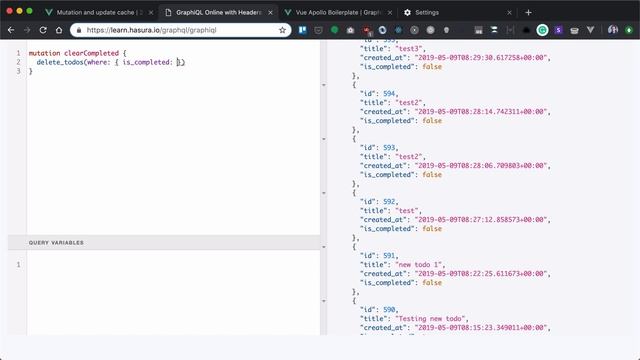Open the red extension with badge
640x360 pixels.
point(367,30)
